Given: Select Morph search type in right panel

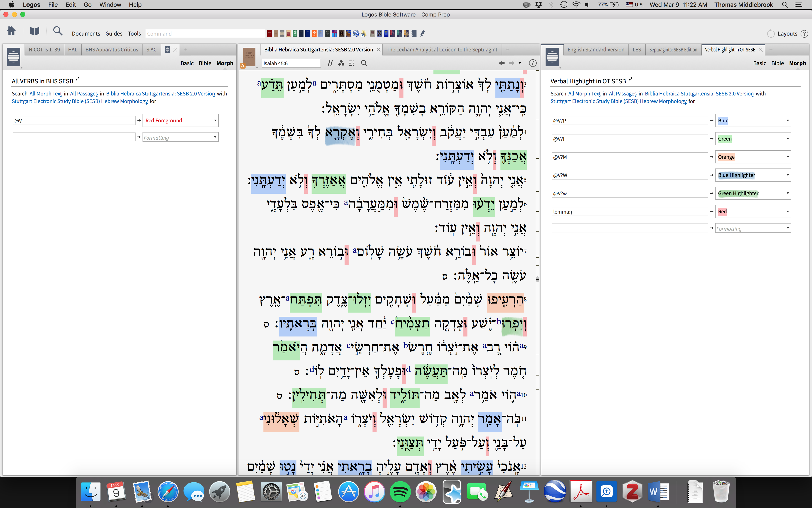Looking at the screenshot, I should coord(797,63).
